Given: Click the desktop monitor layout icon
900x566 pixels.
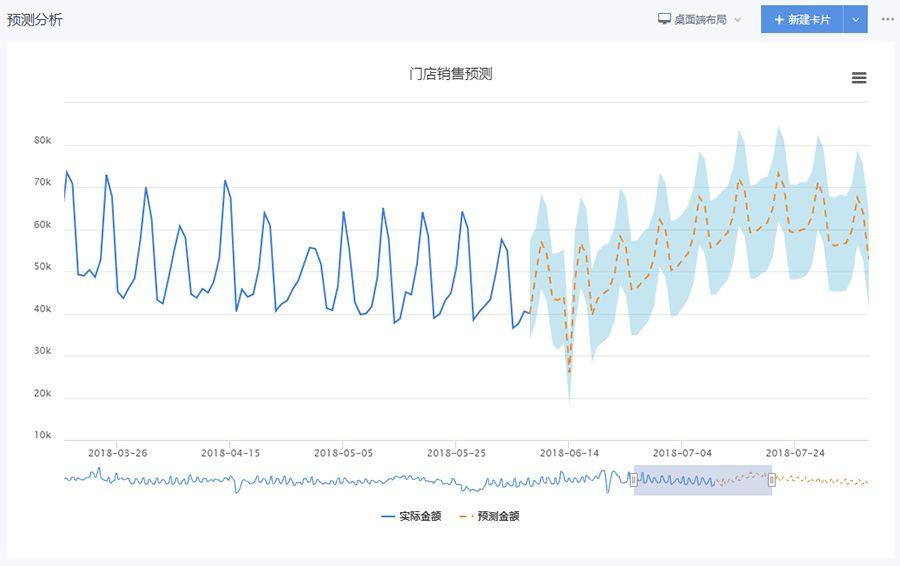Looking at the screenshot, I should [x=664, y=19].
